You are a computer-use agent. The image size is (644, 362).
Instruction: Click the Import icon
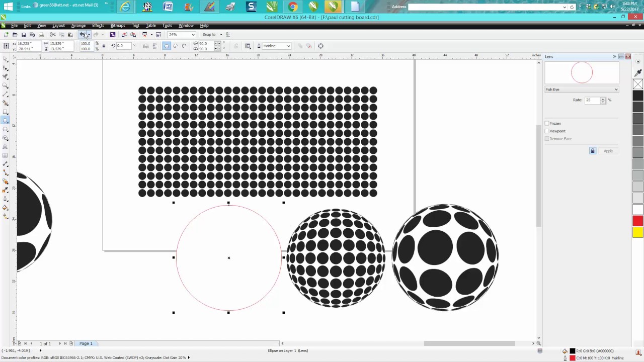[124, 35]
